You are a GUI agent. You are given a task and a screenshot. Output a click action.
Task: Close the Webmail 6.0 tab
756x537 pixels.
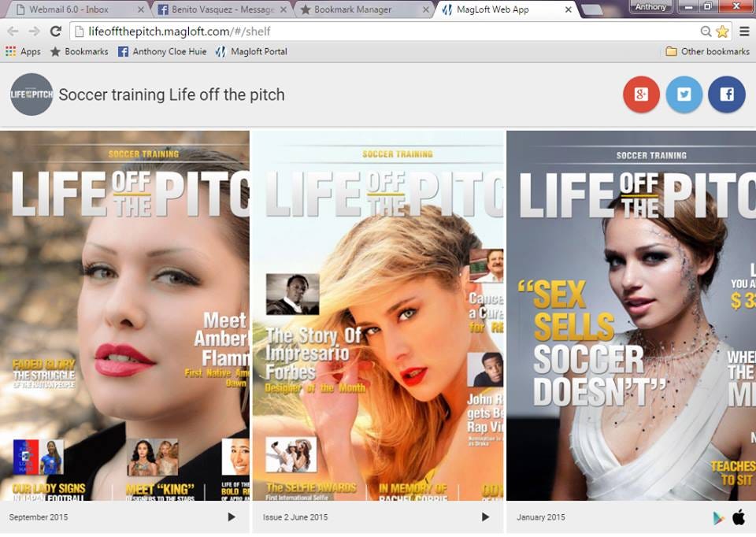coord(141,9)
